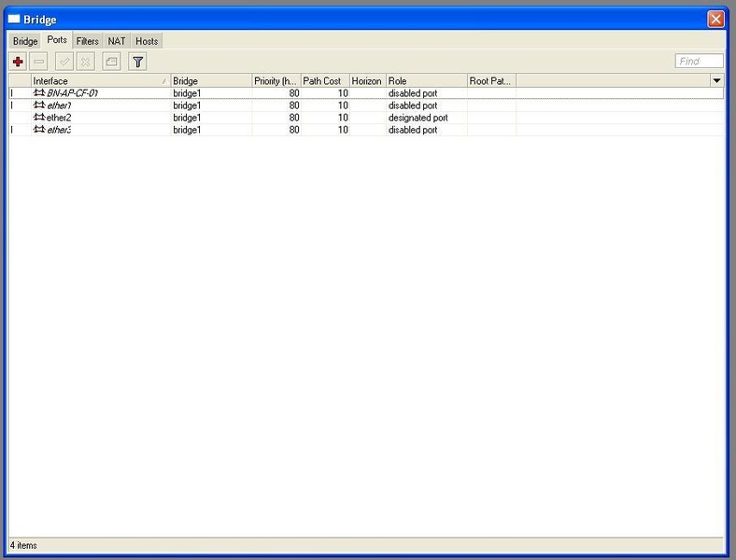Screen dimensions: 736x560
Task: Open the column chooser dropdown arrow
Action: click(716, 80)
